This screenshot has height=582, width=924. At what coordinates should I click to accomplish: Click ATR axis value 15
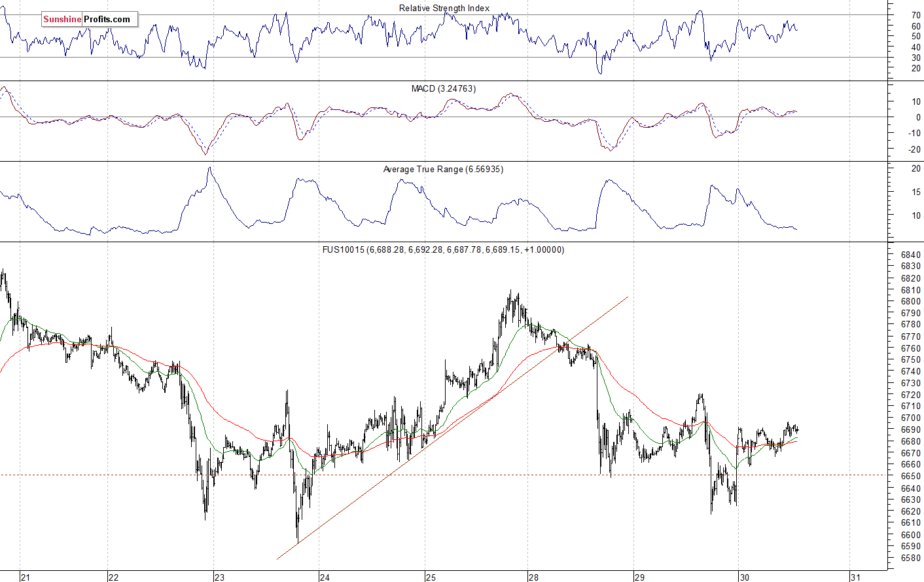coord(915,192)
